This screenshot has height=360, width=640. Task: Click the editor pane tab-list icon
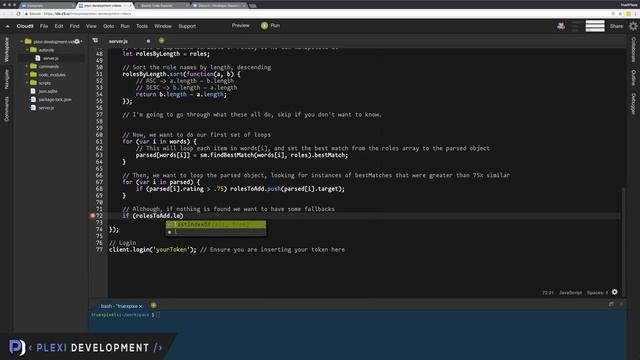(95, 41)
